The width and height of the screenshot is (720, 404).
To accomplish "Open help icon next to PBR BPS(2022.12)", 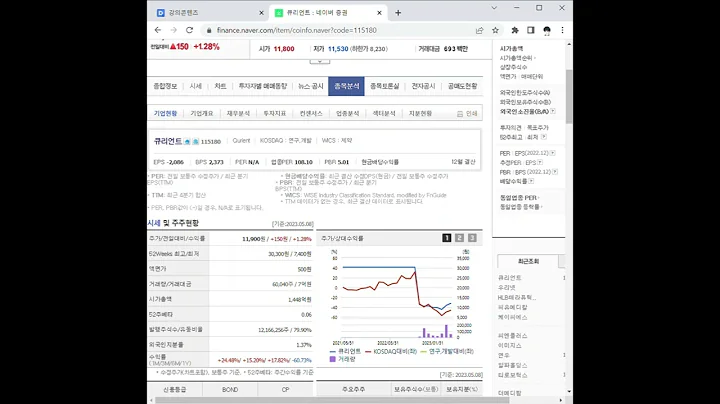I will tap(555, 172).
